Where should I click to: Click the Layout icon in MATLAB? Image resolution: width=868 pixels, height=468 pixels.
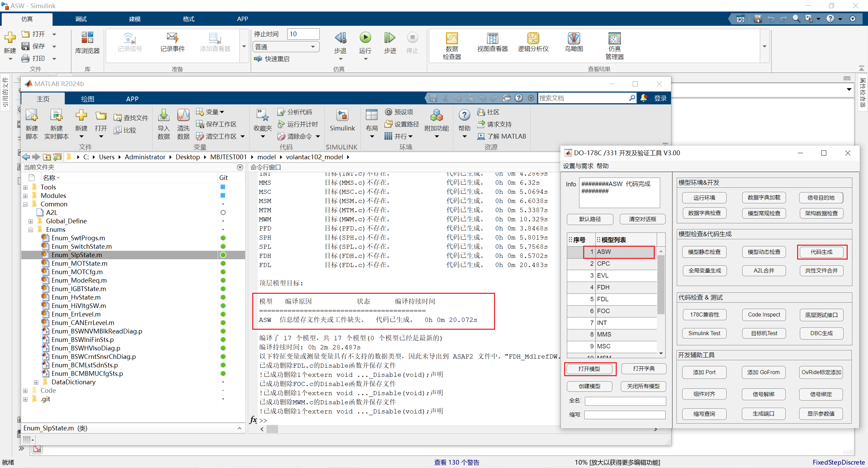(x=372, y=116)
